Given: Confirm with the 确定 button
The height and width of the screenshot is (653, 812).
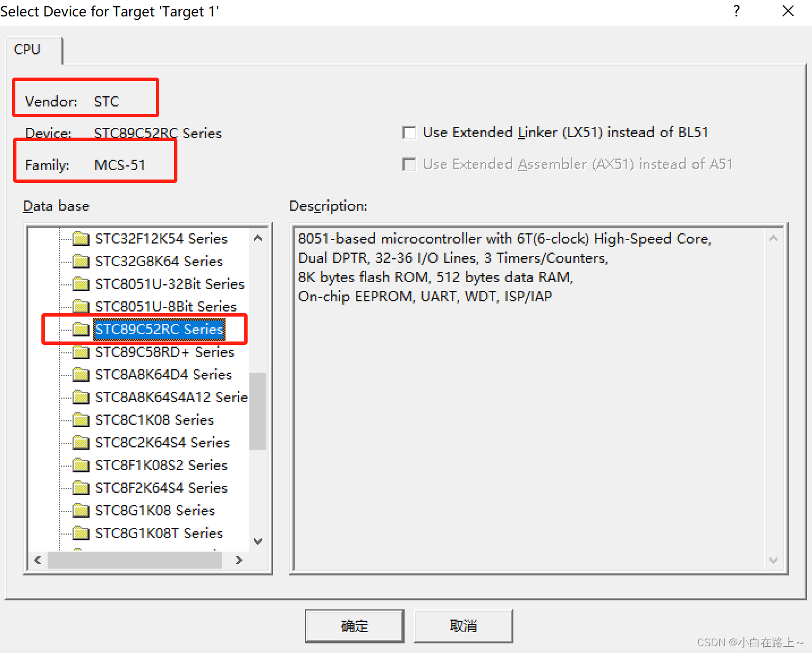Looking at the screenshot, I should pyautogui.click(x=355, y=626).
